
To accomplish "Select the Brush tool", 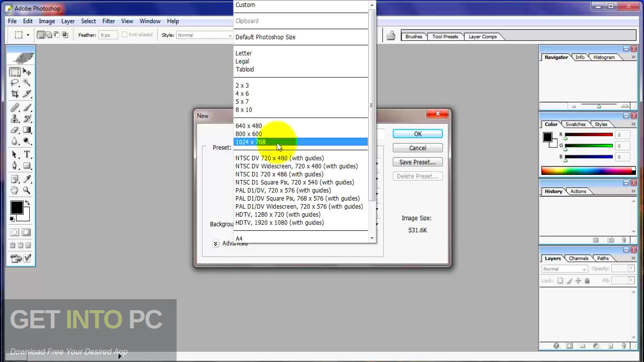I will coord(27,108).
